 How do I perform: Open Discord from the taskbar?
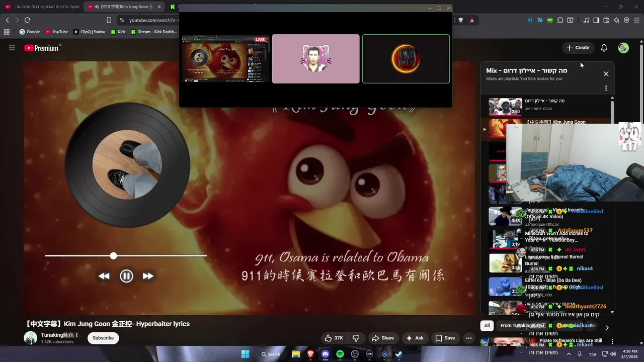point(325,354)
